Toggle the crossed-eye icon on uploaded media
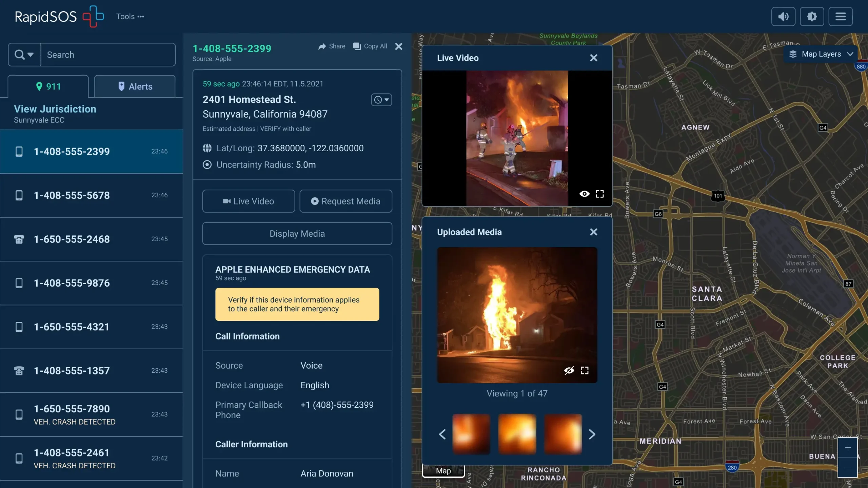Viewport: 868px width, 488px height. click(x=569, y=370)
